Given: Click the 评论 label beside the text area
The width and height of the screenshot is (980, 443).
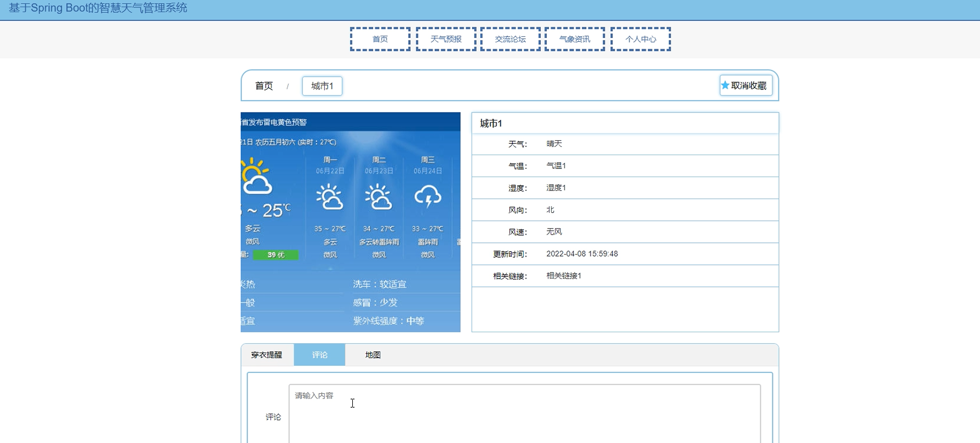Looking at the screenshot, I should tap(273, 417).
